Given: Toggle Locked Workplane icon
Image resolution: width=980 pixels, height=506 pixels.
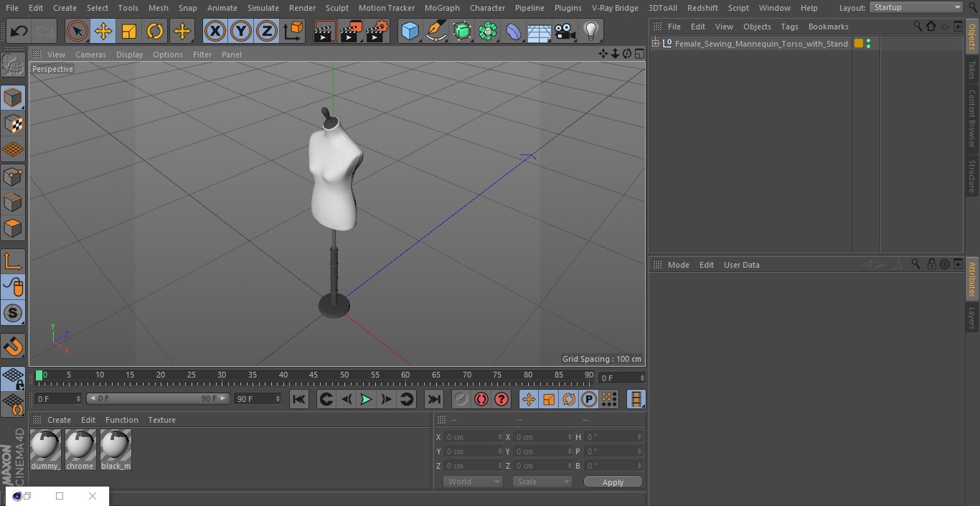Looking at the screenshot, I should pyautogui.click(x=13, y=379).
